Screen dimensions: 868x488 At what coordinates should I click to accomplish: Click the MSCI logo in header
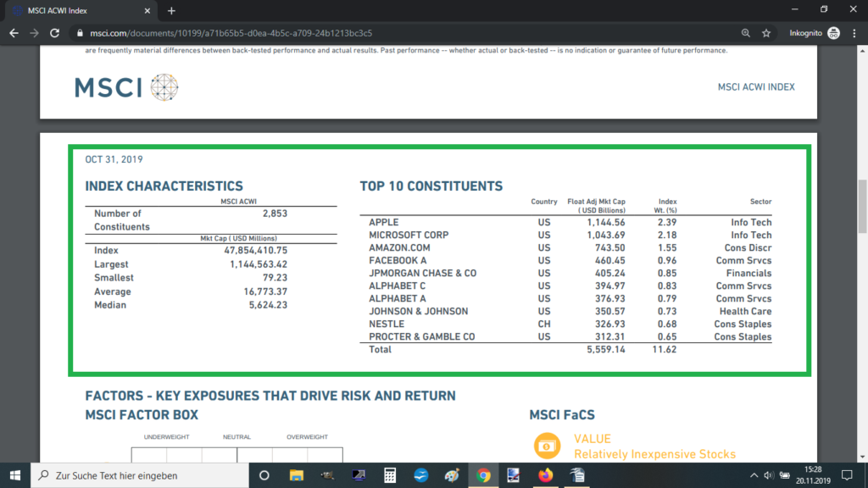[126, 87]
